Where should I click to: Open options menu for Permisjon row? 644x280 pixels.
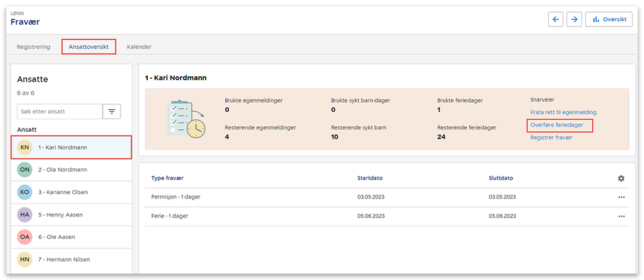621,197
